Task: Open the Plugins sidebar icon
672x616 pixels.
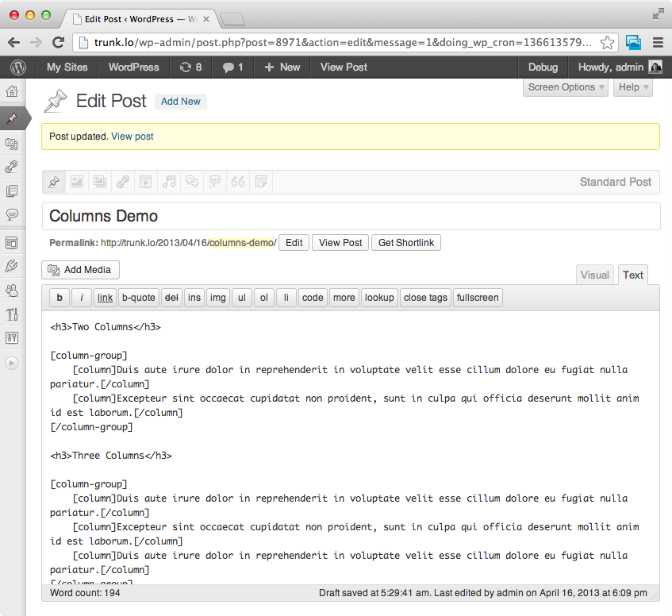Action: [x=12, y=266]
